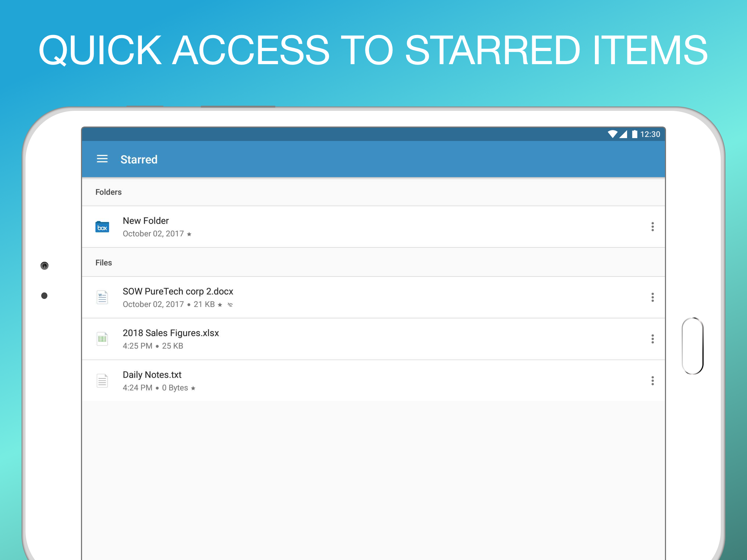Click New Folder's October 02, 2017 date
Image resolution: width=747 pixels, height=560 pixels.
pyautogui.click(x=153, y=234)
